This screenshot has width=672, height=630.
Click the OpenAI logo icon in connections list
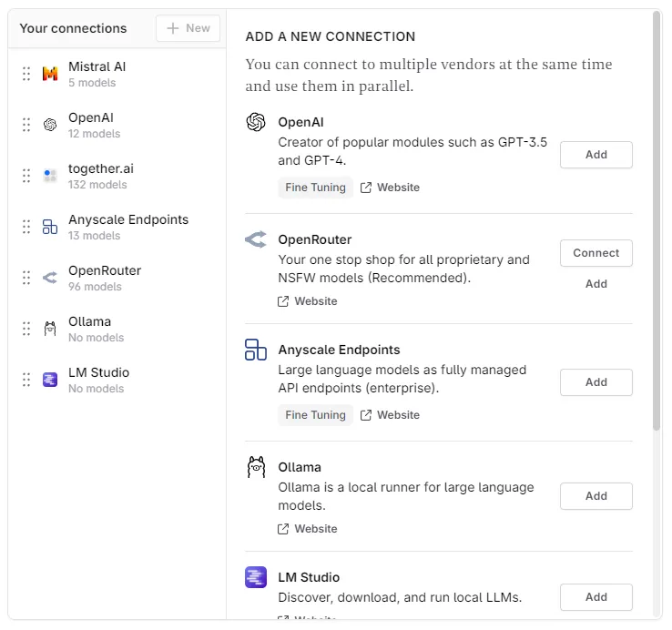(x=50, y=125)
